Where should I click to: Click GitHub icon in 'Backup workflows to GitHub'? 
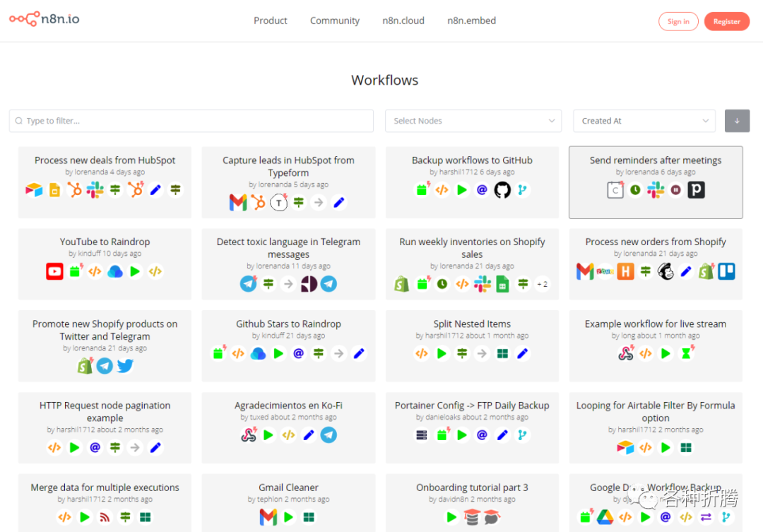[x=502, y=190]
